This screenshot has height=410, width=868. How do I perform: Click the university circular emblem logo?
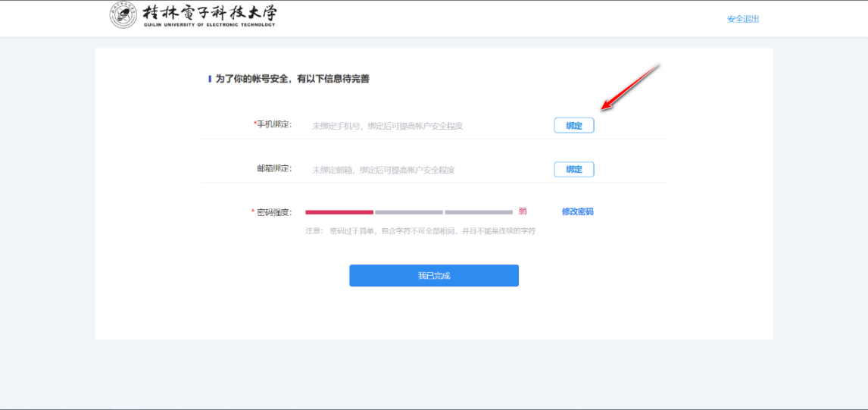(x=123, y=15)
